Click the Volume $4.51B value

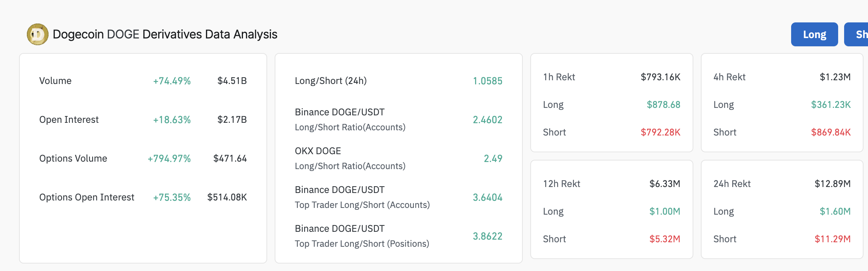232,81
